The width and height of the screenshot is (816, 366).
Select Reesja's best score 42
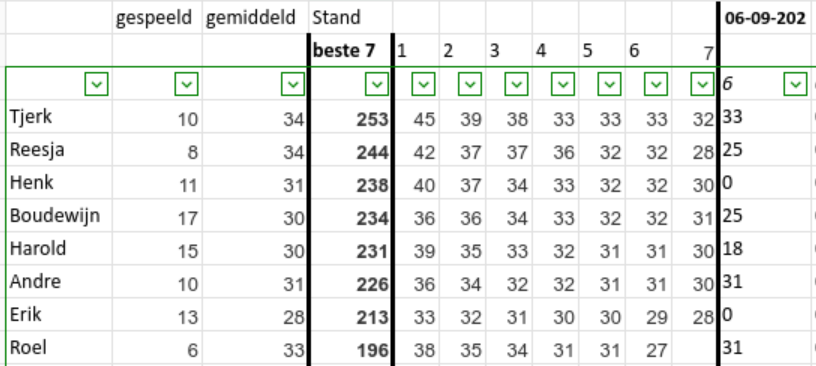416,150
